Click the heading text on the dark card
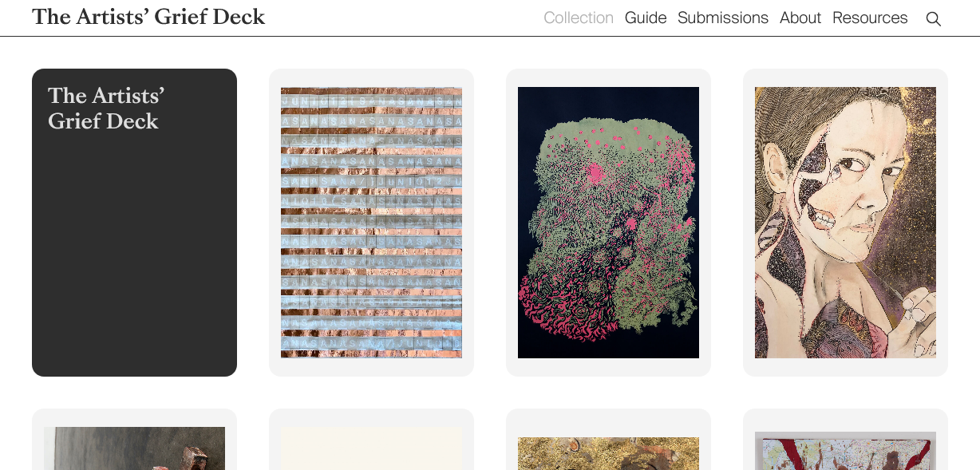 106,109
